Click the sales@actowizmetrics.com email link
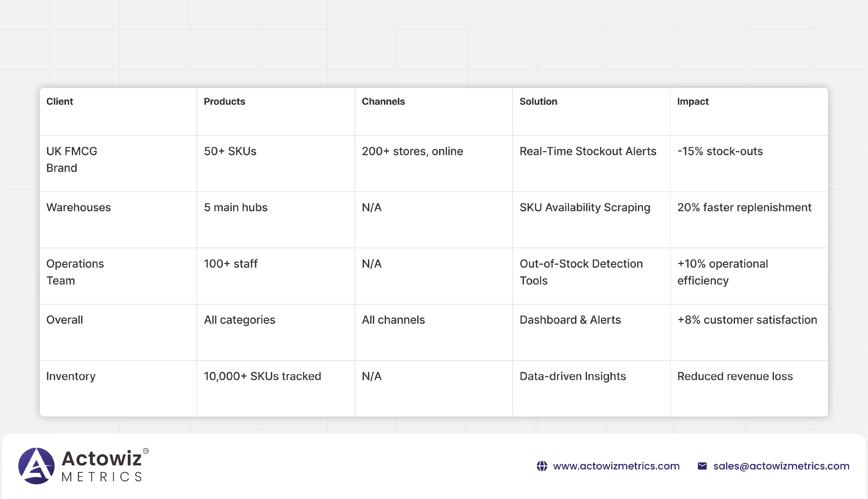The width and height of the screenshot is (868, 499). click(x=781, y=466)
